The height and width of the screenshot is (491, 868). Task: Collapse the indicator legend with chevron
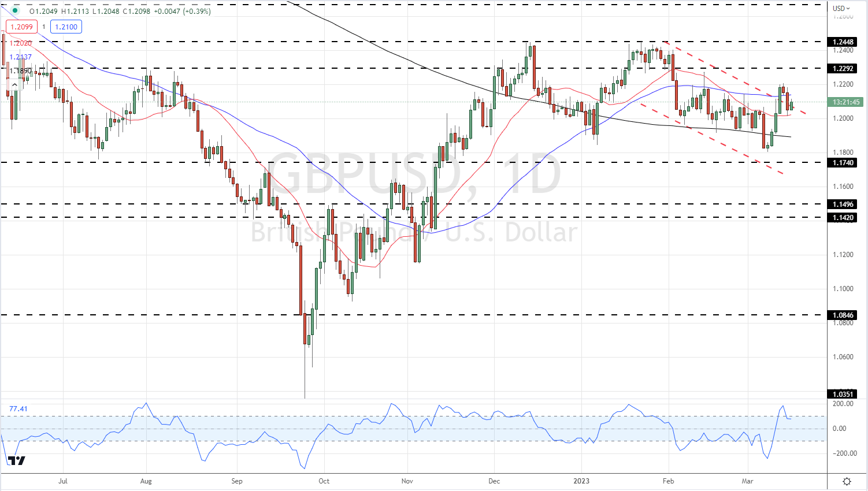(x=15, y=84)
